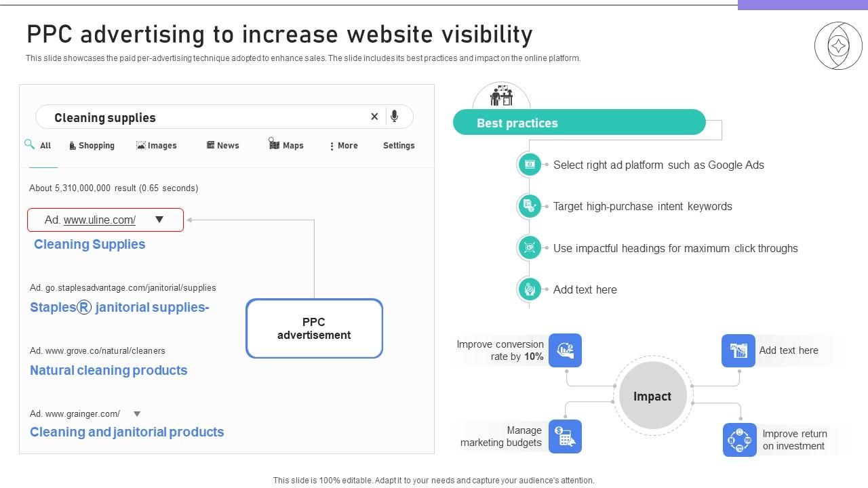This screenshot has height=488, width=868.
Task: Click the 'This slide is 100% editable' footer text
Action: click(x=434, y=480)
